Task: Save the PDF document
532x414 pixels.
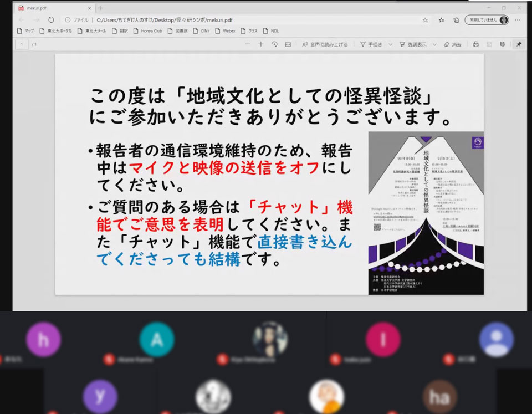Action: coord(489,44)
